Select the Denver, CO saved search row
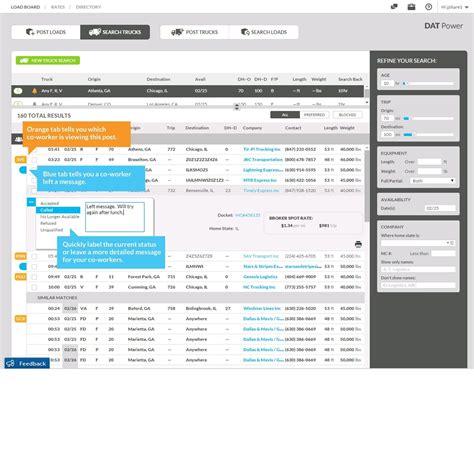This screenshot has width=474, height=474. (188, 104)
